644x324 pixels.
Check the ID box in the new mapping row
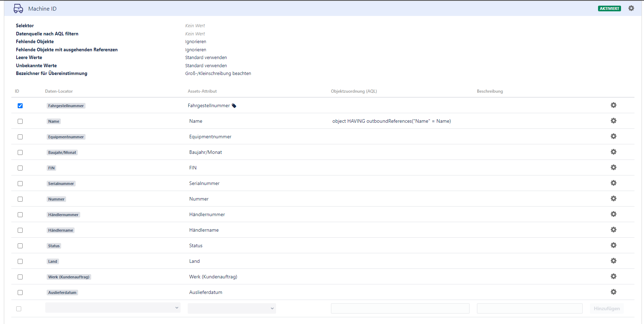click(x=19, y=309)
